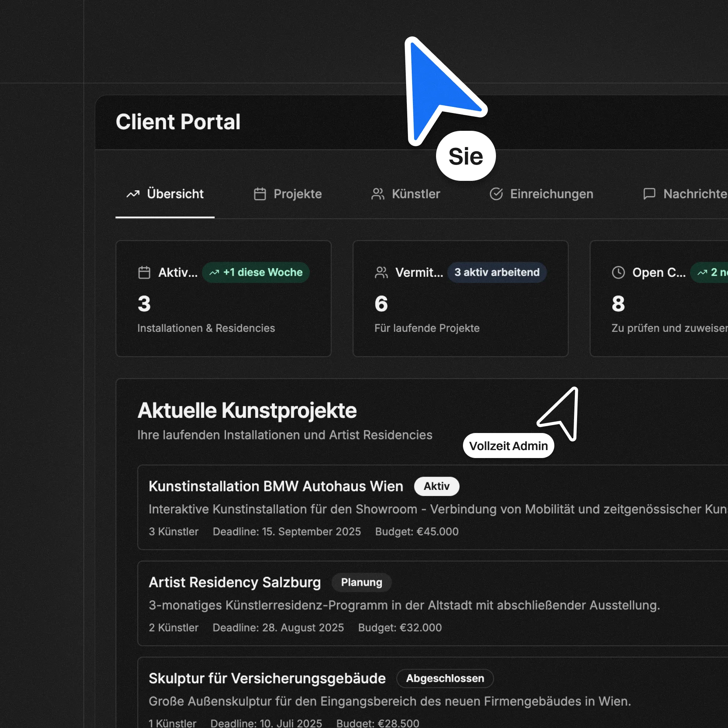728x728 pixels.
Task: Open Artist Residency Salzburg project
Action: click(x=234, y=582)
